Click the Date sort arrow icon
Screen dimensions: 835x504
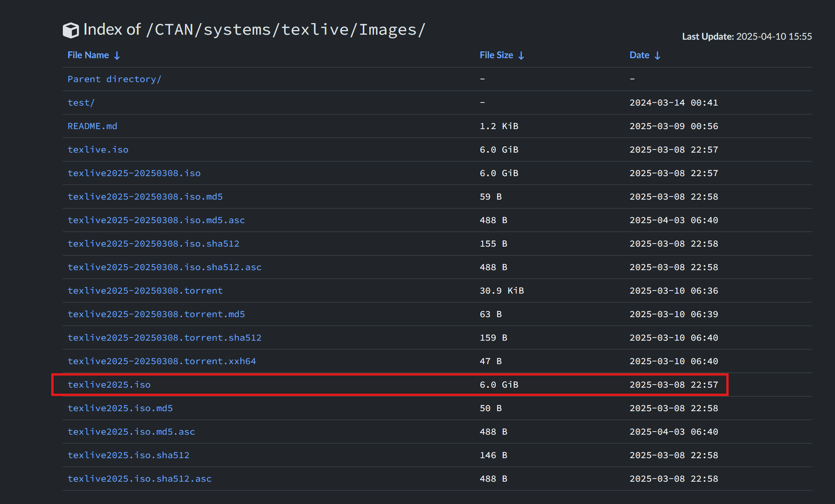pos(657,56)
